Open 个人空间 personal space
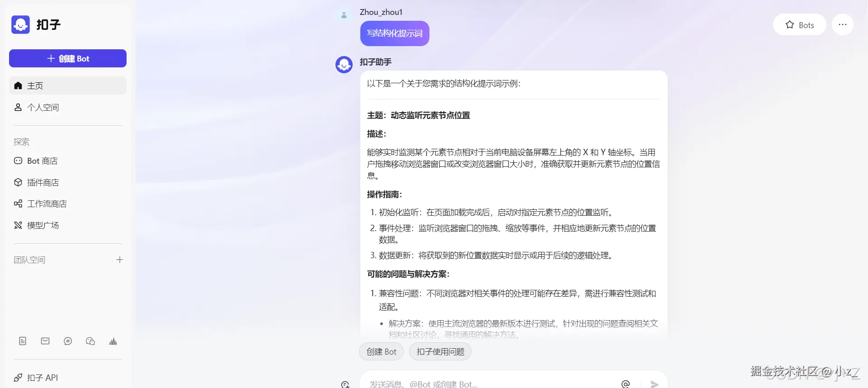This screenshot has height=388, width=868. [x=68, y=107]
